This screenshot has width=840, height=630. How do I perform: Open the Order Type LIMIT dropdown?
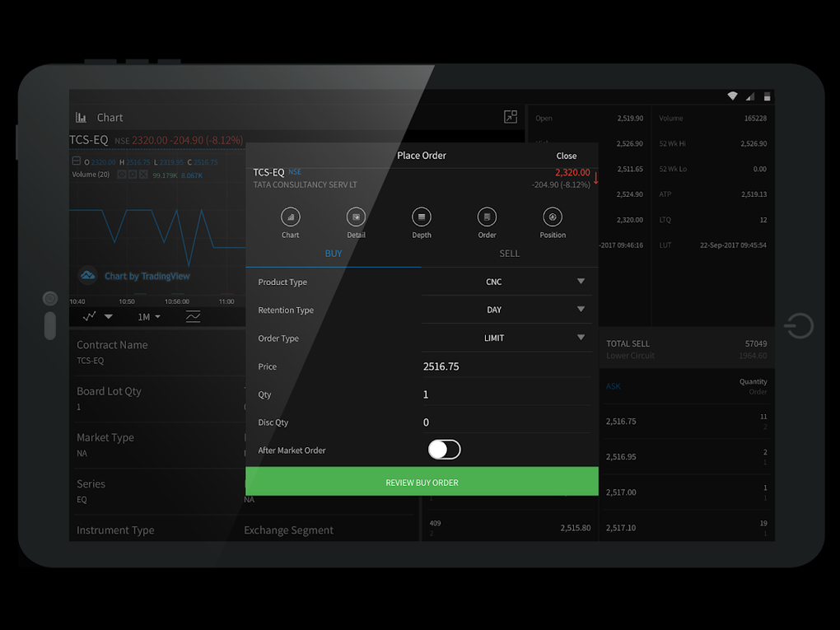(x=506, y=338)
